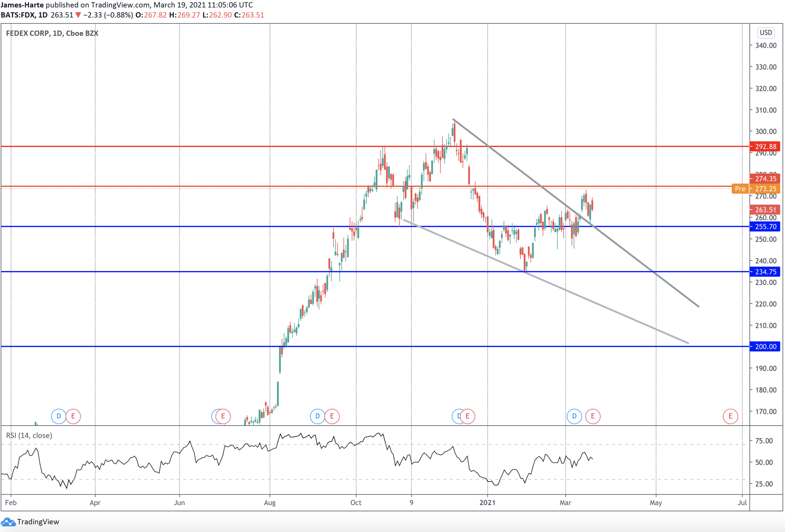Click the dividend D marker before Oct

[317, 416]
